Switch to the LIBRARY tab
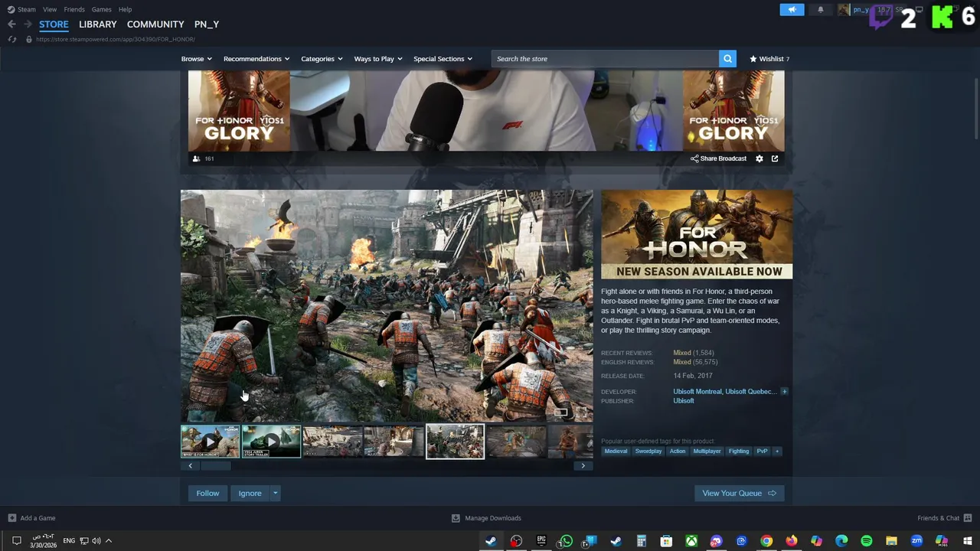 click(x=98, y=24)
